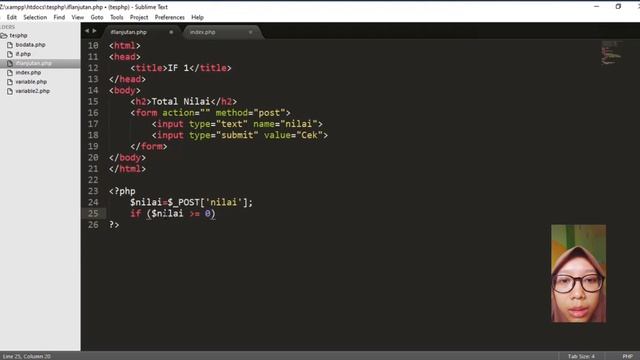Open the Goto menu
Viewport: 640px width, 360px height.
pyautogui.click(x=97, y=17)
